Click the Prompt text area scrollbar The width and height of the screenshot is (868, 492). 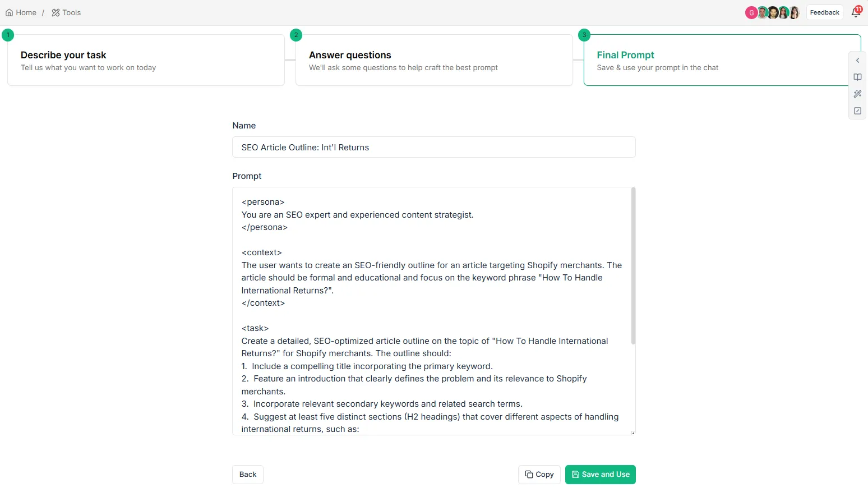pyautogui.click(x=633, y=266)
